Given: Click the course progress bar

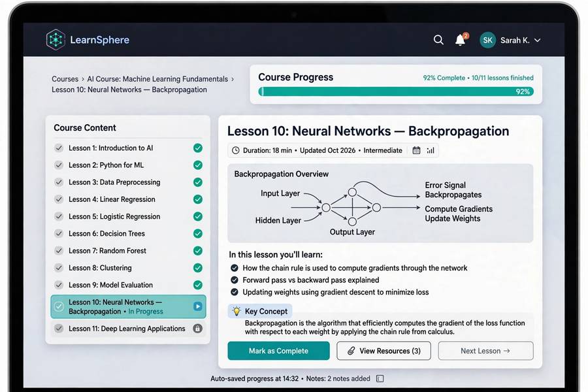Looking at the screenshot, I should click(x=396, y=91).
